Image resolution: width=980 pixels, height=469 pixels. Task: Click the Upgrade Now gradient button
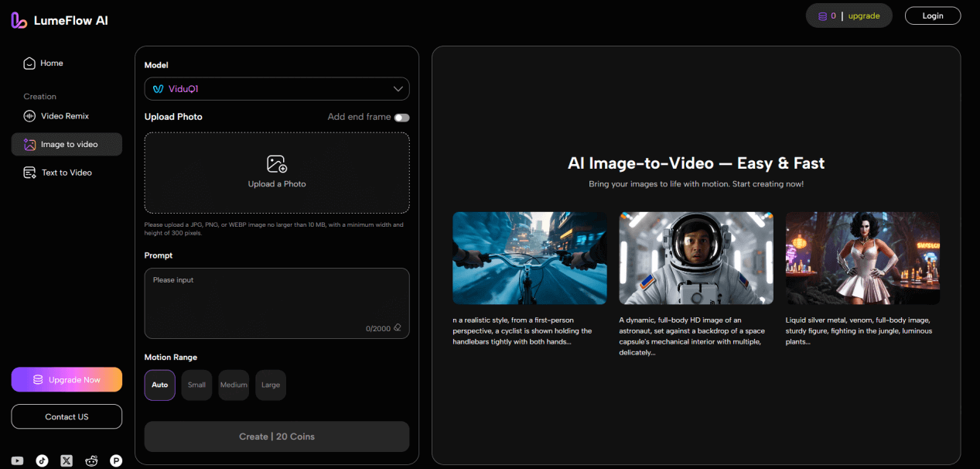[x=67, y=380]
